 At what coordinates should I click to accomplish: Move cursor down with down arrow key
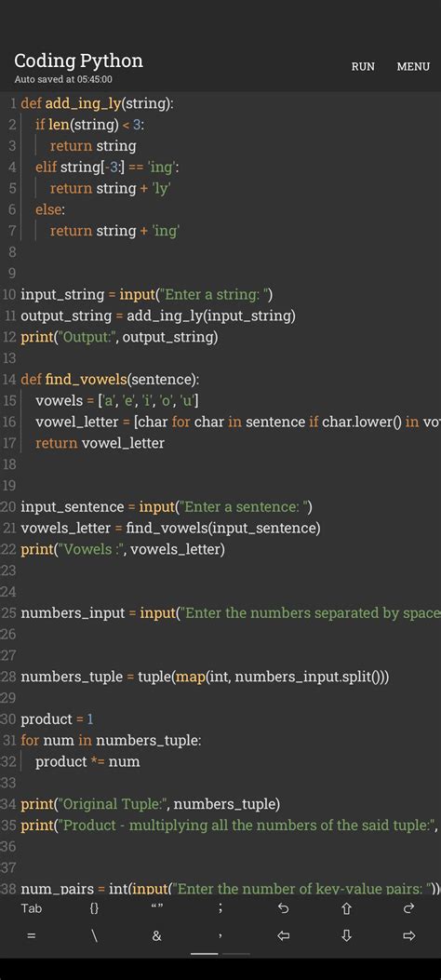coord(346,935)
